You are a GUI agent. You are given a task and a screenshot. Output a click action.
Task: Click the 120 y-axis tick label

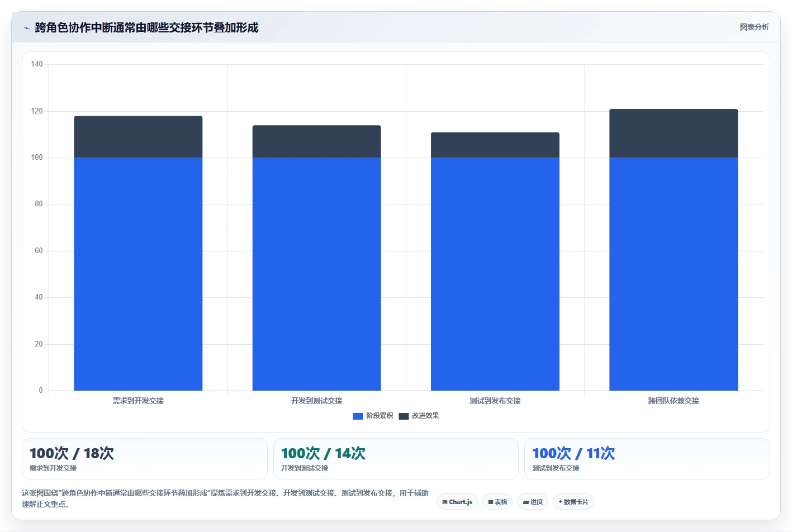(x=37, y=111)
